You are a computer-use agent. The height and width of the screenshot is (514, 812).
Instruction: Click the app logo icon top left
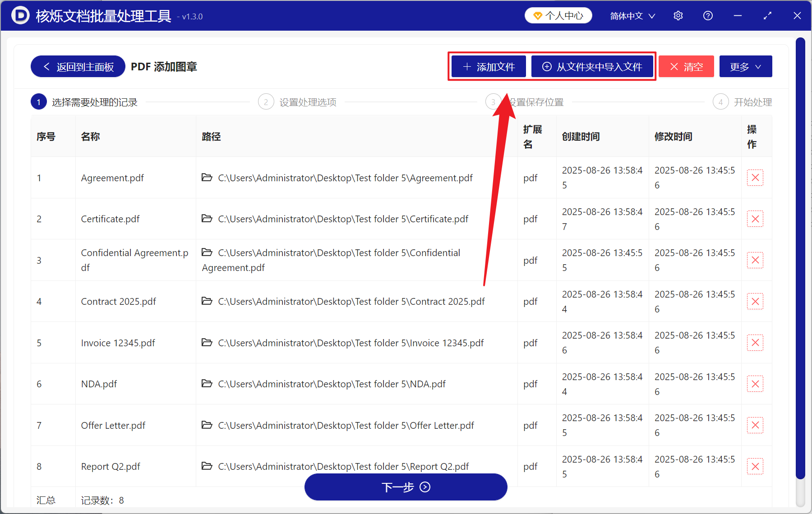(x=19, y=15)
